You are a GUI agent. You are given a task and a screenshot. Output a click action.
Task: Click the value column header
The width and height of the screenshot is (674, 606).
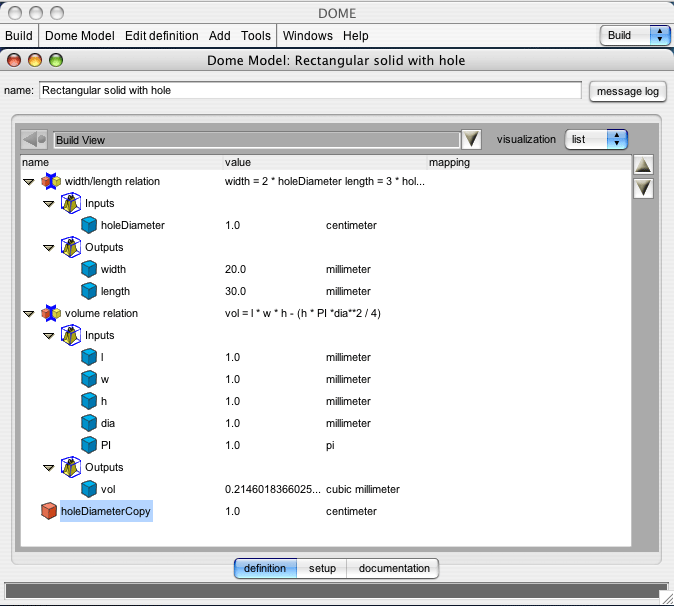point(325,162)
